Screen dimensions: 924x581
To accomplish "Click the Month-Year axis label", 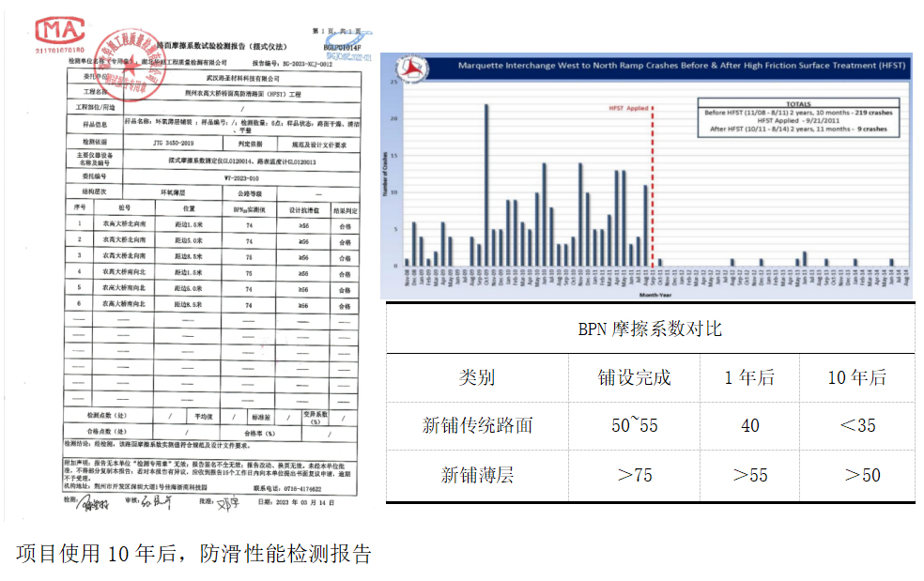I will tap(655, 295).
